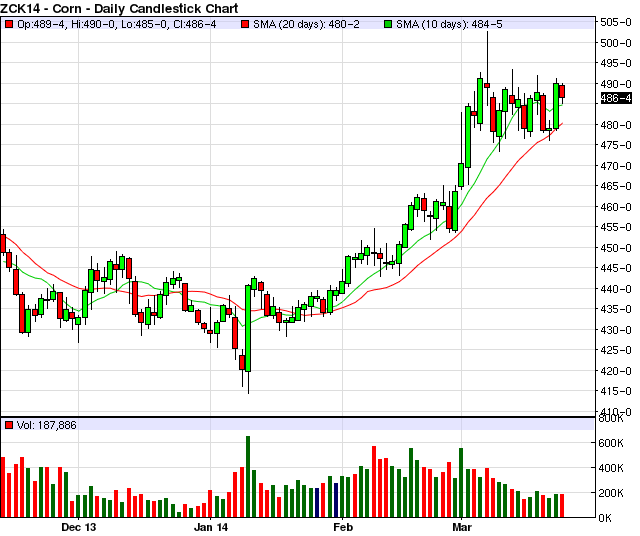Viewport: 640px width, 536px height.
Task: Click the 480-0 price axis label
Action: point(616,125)
